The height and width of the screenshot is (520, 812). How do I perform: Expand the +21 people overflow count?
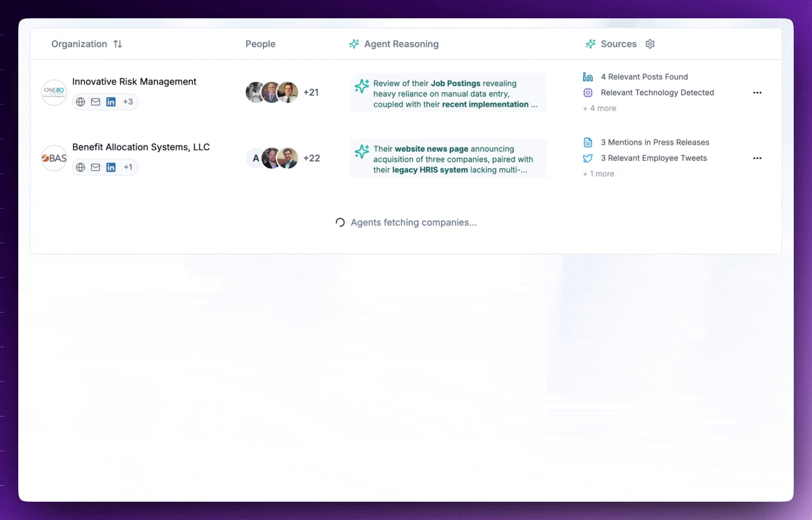[x=311, y=92]
